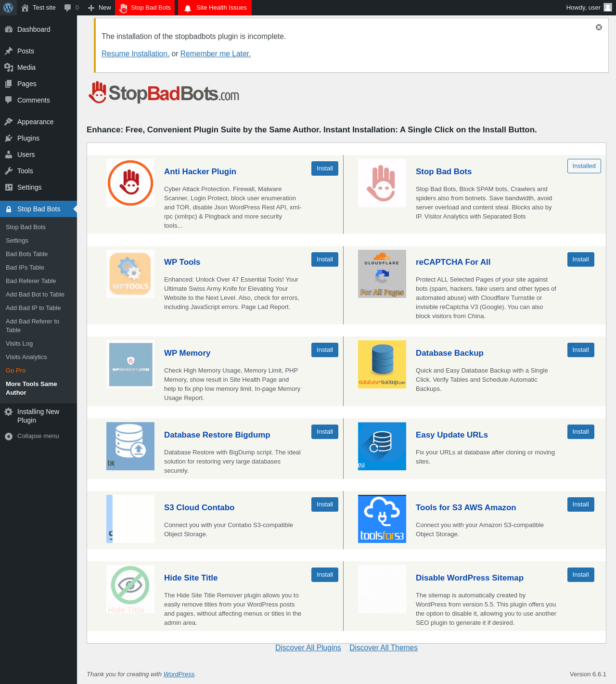Install S3 Cloud Contabo
This screenshot has width=616, height=684.
coord(325,504)
